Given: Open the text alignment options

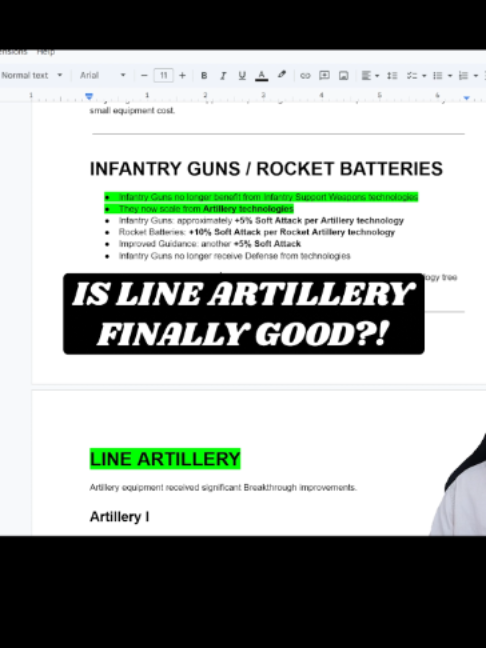Looking at the screenshot, I should [370, 76].
